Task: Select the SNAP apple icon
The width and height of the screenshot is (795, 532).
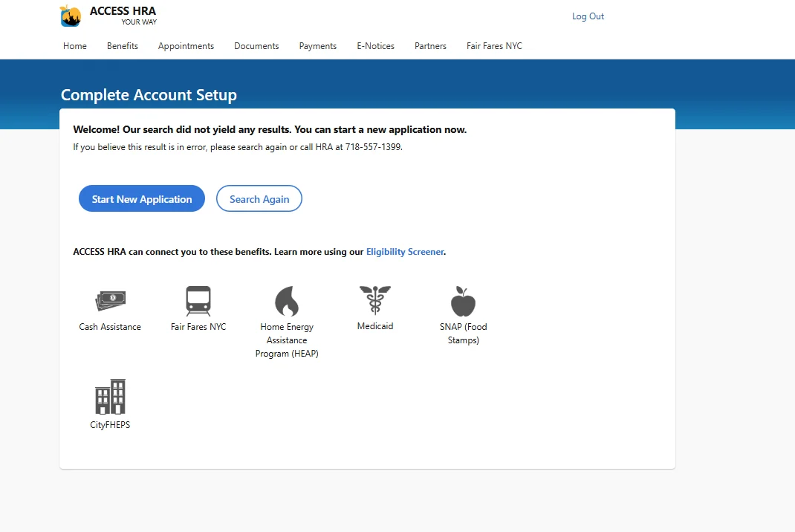Action: pos(463,301)
